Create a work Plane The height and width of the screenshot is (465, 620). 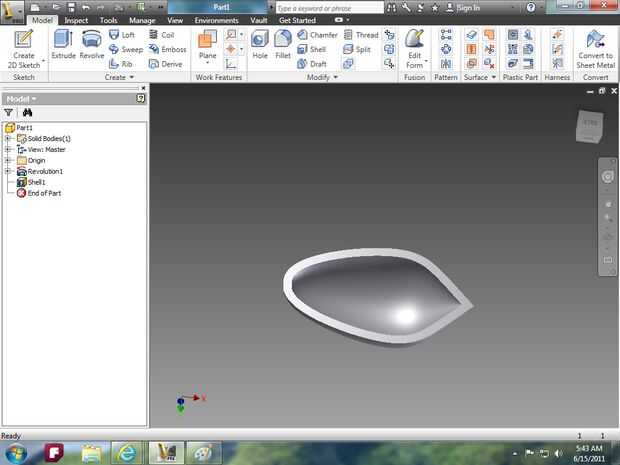[208, 44]
